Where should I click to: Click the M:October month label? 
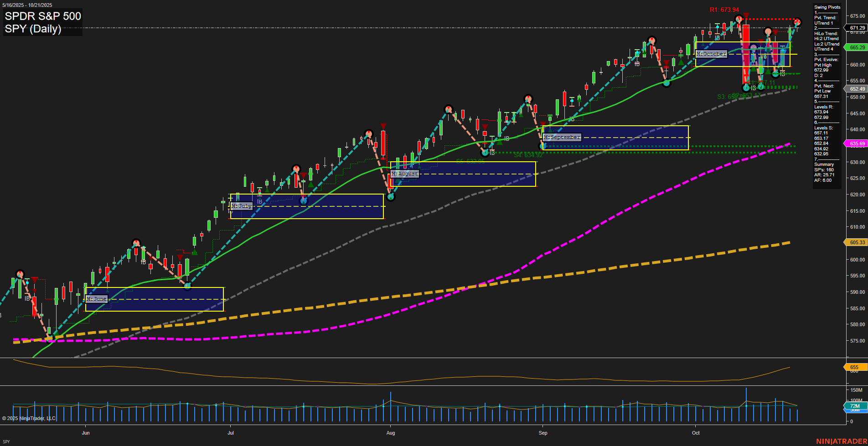click(711, 54)
